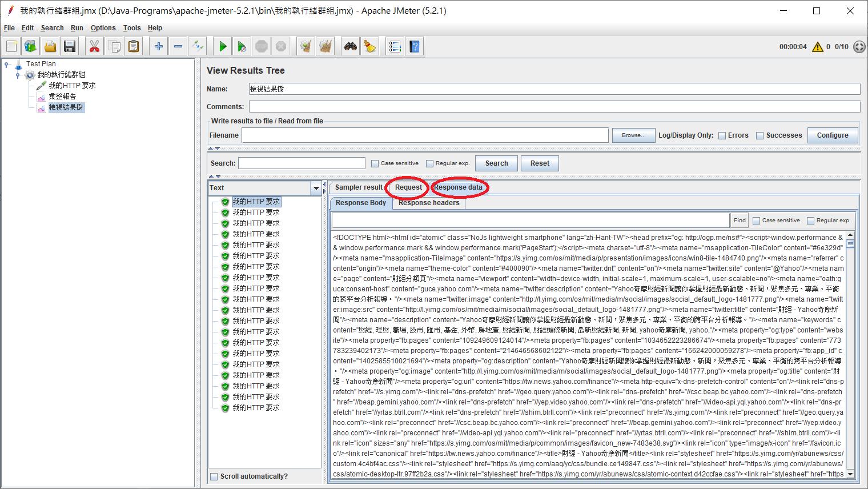Switch to the Response headers tab
Viewport: 868px width, 489px height.
click(x=429, y=203)
